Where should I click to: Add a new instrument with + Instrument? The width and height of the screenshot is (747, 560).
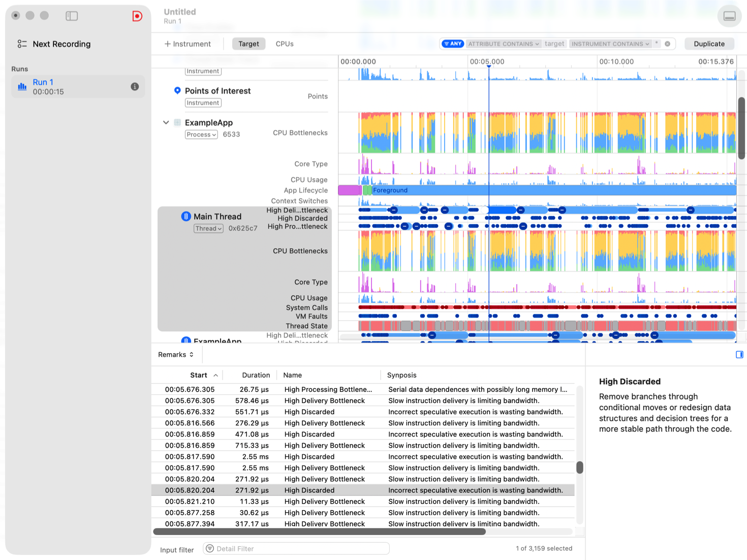click(188, 44)
